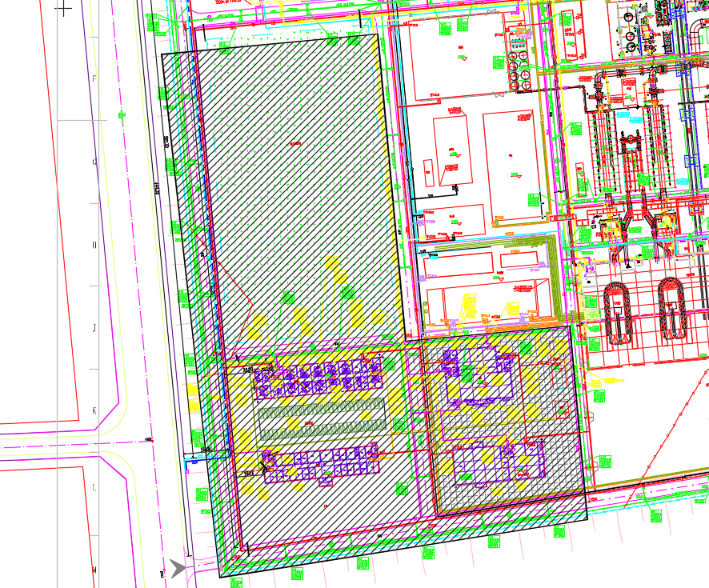This screenshot has width=709, height=588.
Task: Select the lower purple building in diagonal hatch
Action: [x=320, y=466]
